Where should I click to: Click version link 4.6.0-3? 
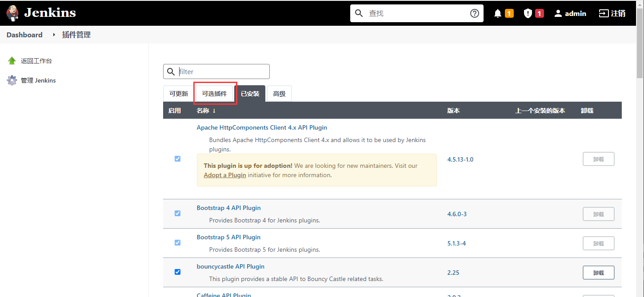pyautogui.click(x=457, y=214)
